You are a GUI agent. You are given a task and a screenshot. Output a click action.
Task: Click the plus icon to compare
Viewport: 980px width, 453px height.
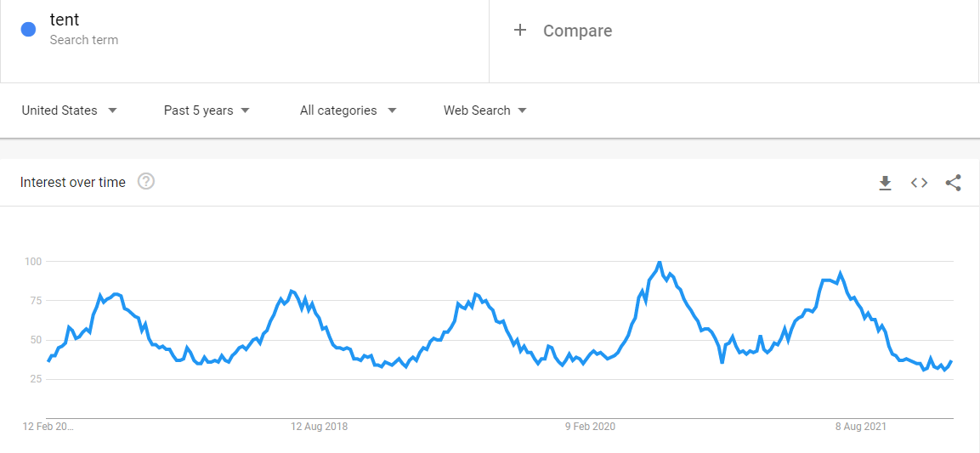pos(520,31)
